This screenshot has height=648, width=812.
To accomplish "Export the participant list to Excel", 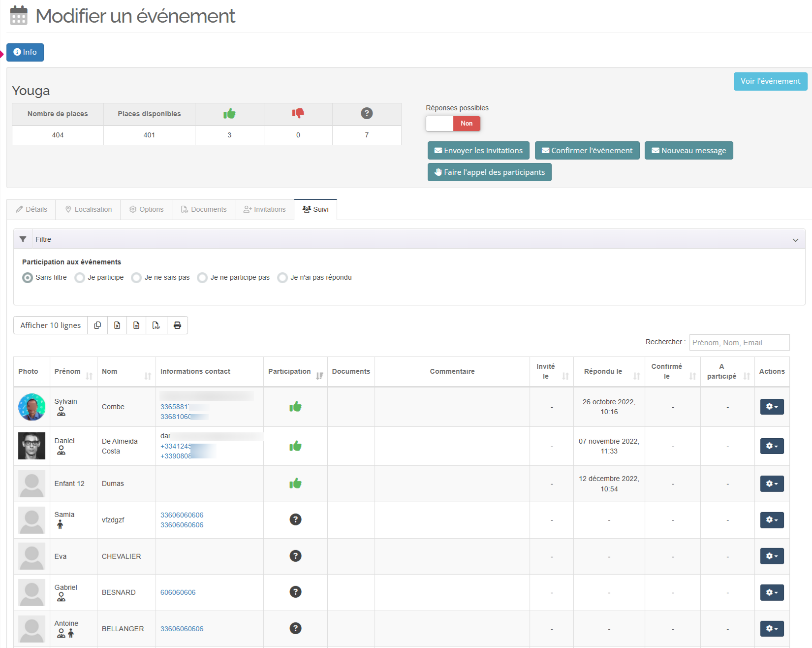I will (117, 325).
